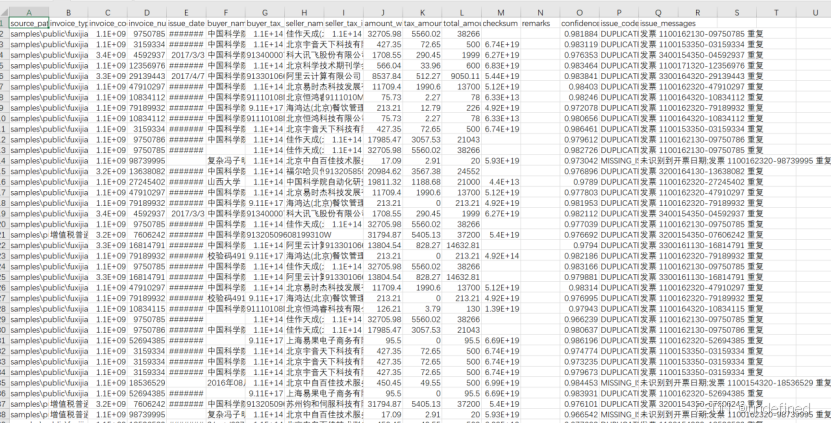Viewport: 831px width, 424px height.
Task: Select column K header
Action: click(x=422, y=13)
